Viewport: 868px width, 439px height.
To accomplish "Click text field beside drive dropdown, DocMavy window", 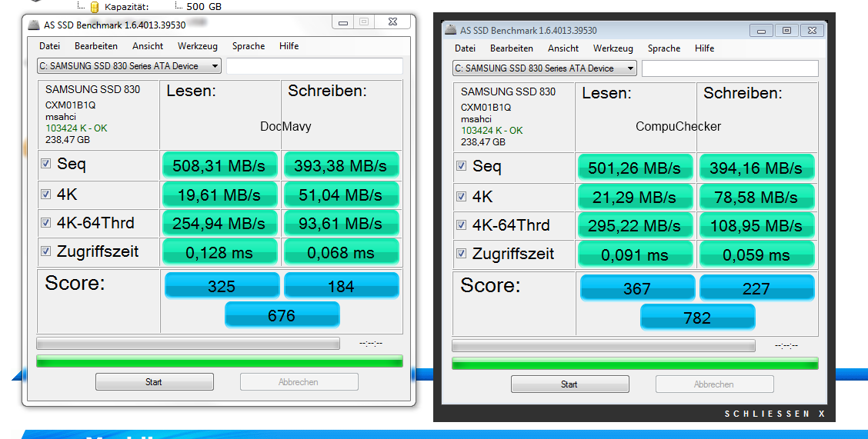I will point(315,66).
